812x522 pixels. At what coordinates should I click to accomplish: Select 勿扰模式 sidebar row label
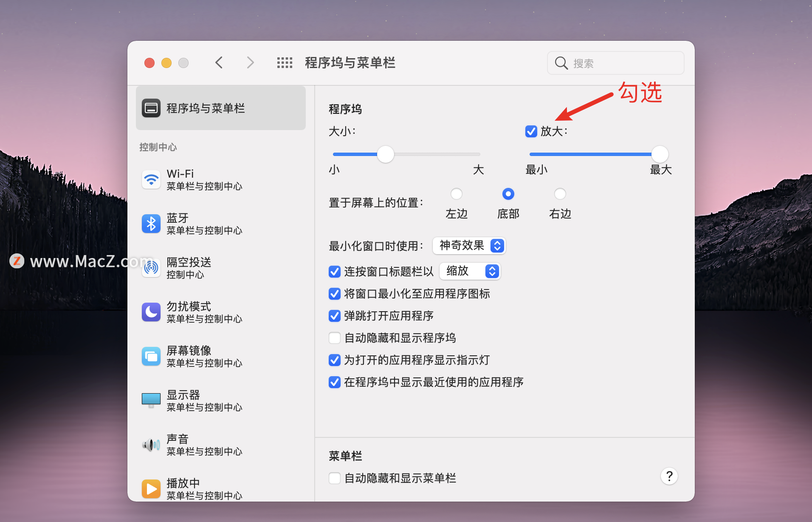coord(189,306)
